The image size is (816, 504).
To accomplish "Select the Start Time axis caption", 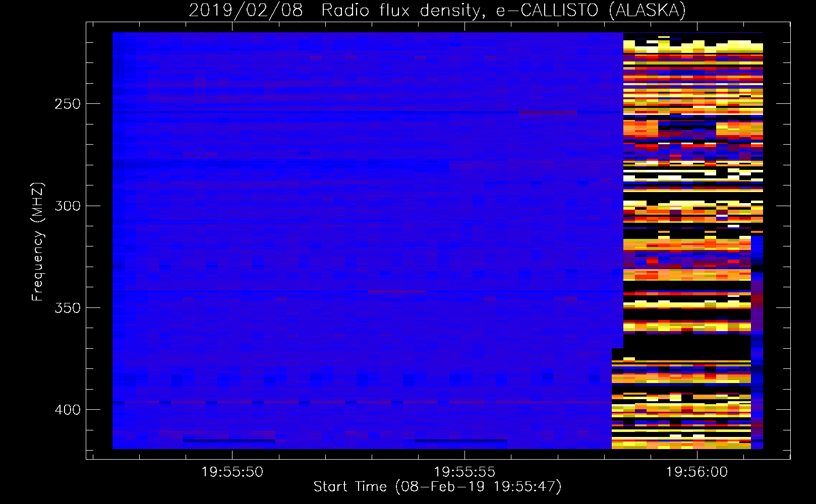I will coord(437,487).
